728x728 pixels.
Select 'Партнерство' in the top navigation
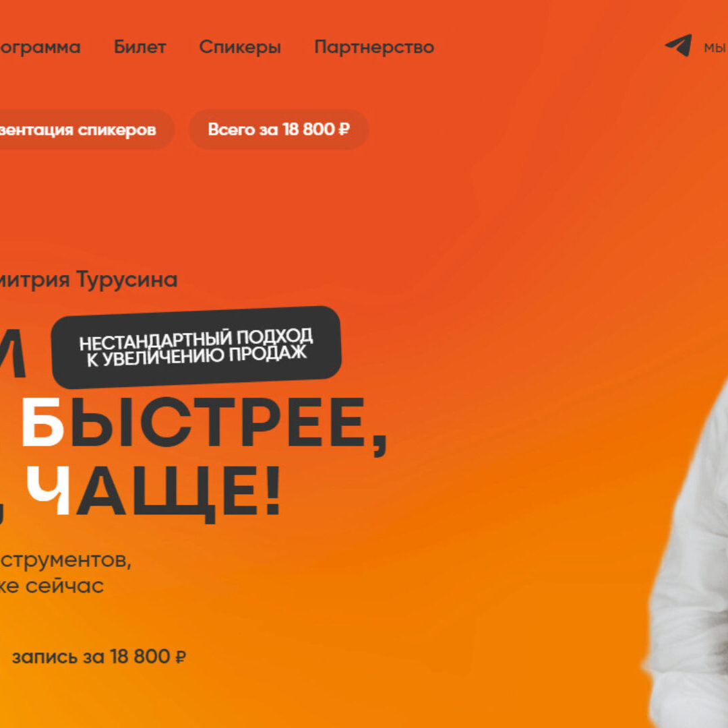click(374, 47)
